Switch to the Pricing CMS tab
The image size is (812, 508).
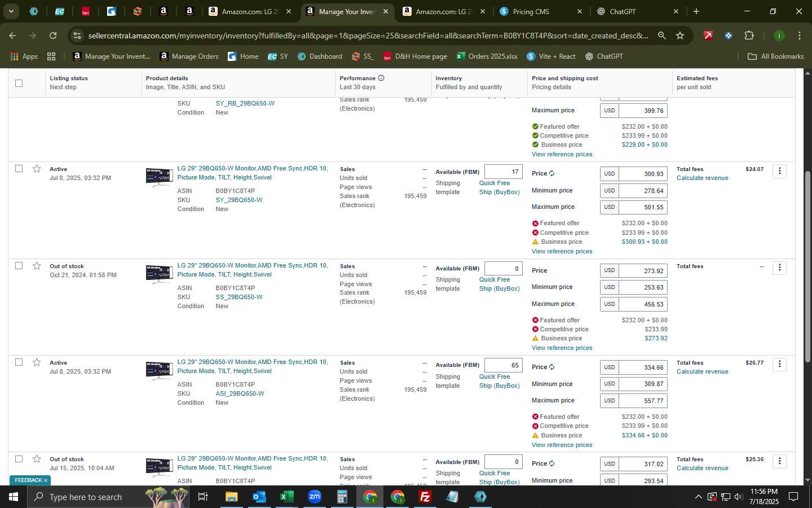point(542,11)
